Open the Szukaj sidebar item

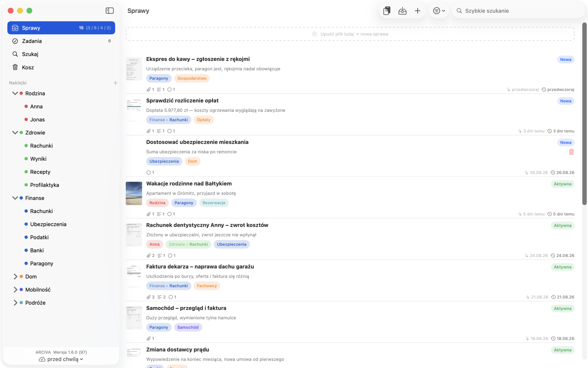(61, 54)
